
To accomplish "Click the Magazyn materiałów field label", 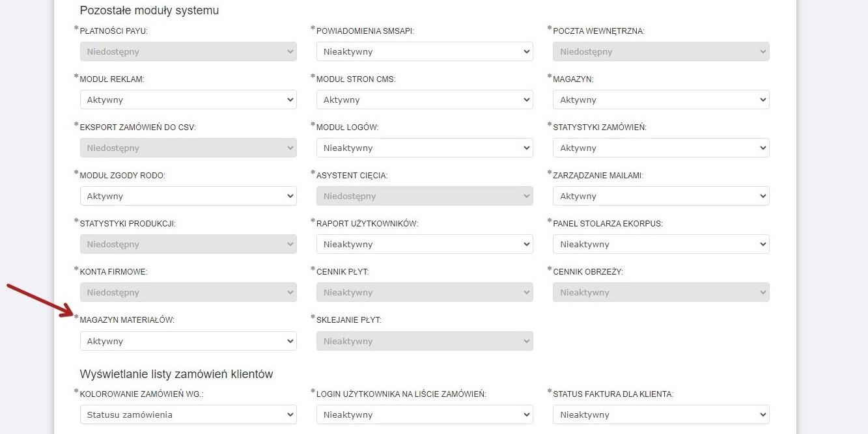I will click(127, 320).
